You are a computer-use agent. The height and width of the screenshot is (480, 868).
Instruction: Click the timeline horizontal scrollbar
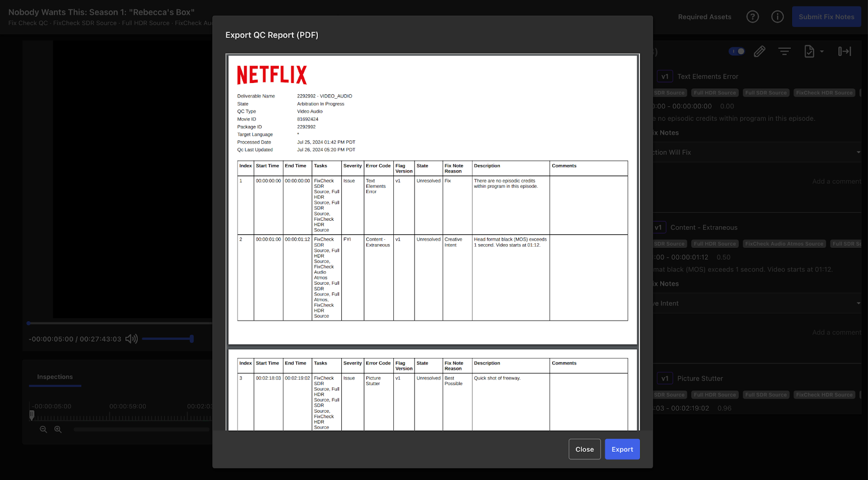pos(142,430)
